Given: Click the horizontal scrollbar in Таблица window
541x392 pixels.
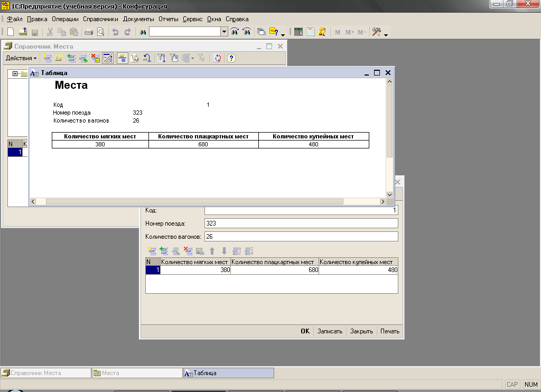Looking at the screenshot, I should click(194, 201).
